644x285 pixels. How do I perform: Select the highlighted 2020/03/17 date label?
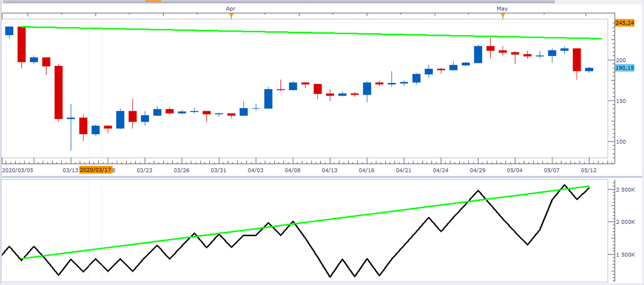[96, 170]
